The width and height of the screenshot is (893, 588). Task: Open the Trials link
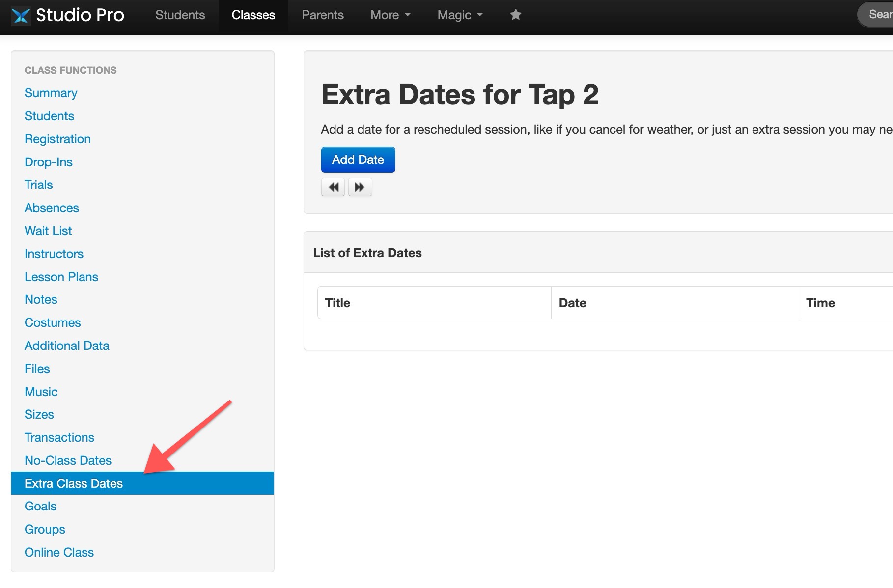[x=39, y=185]
